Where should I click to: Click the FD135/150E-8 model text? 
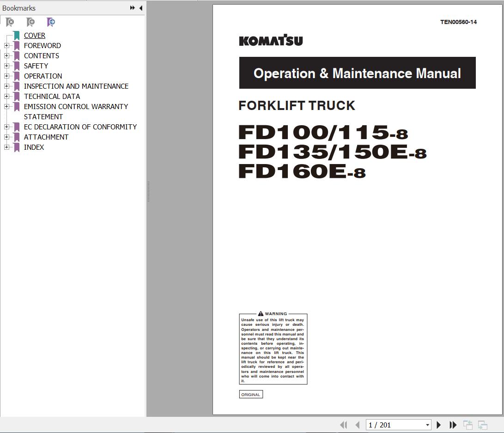(x=332, y=152)
